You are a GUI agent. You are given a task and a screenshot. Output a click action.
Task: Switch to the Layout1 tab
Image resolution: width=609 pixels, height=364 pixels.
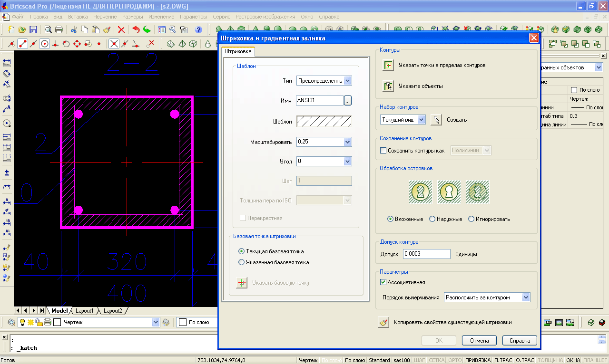85,311
